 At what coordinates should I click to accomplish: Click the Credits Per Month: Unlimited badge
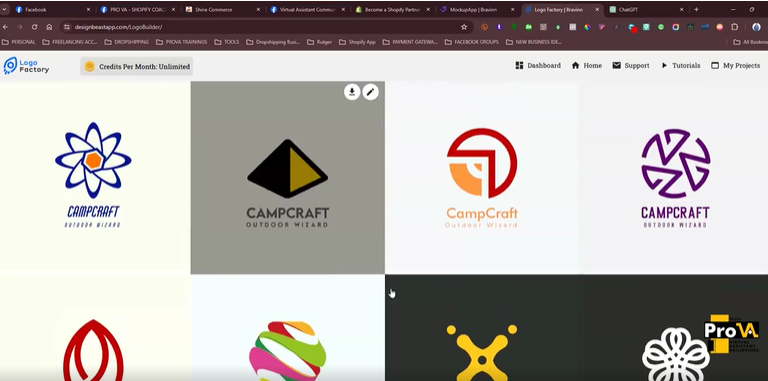coord(137,66)
